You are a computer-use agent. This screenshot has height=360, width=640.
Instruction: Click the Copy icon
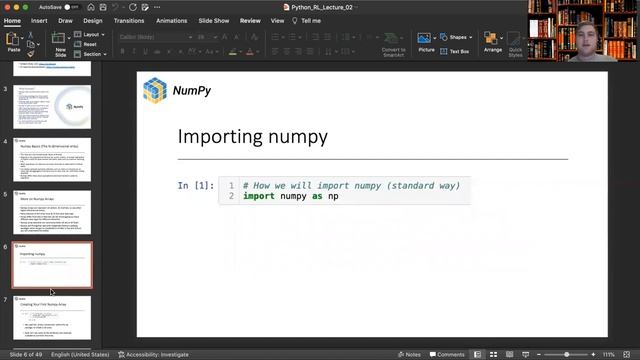31,44
